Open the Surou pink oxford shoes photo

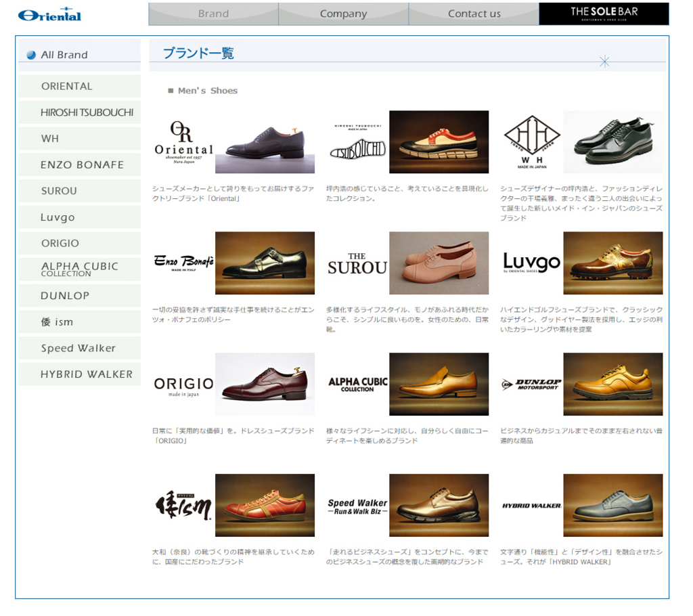click(x=439, y=263)
